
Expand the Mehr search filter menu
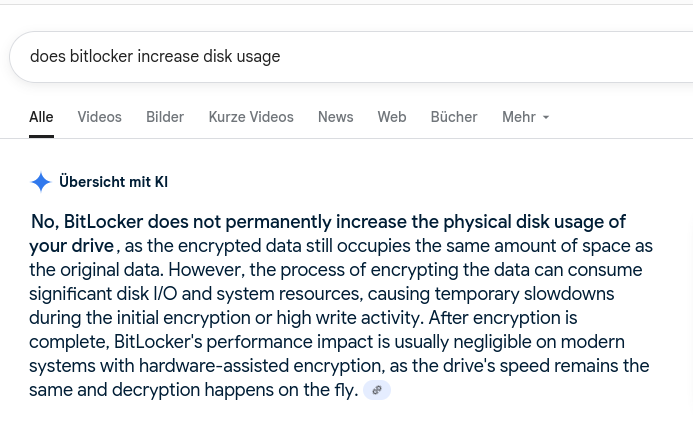[x=525, y=117]
